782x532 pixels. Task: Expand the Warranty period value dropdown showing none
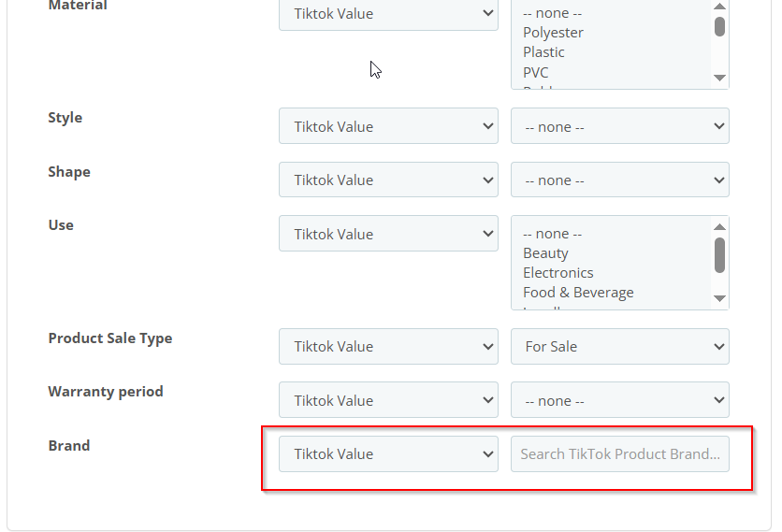620,400
